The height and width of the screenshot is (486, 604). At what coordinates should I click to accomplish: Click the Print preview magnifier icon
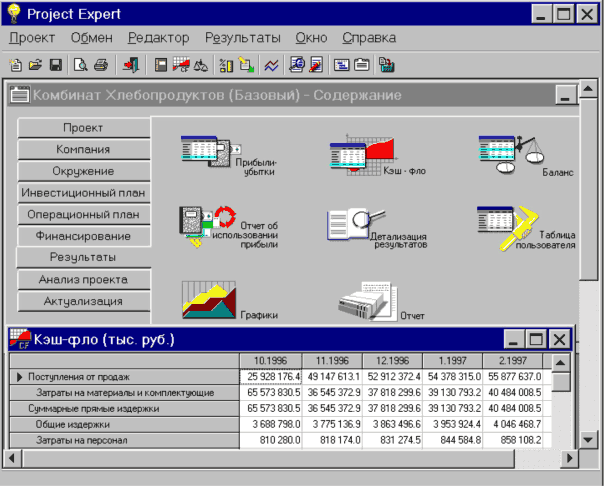[x=80, y=65]
